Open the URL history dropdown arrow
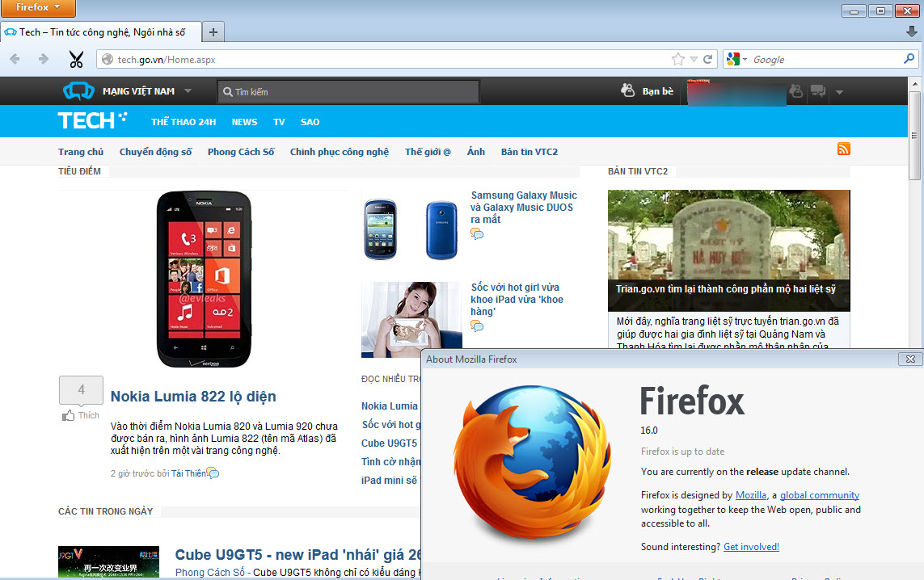Screen dimensions: 924x580 click(694, 60)
